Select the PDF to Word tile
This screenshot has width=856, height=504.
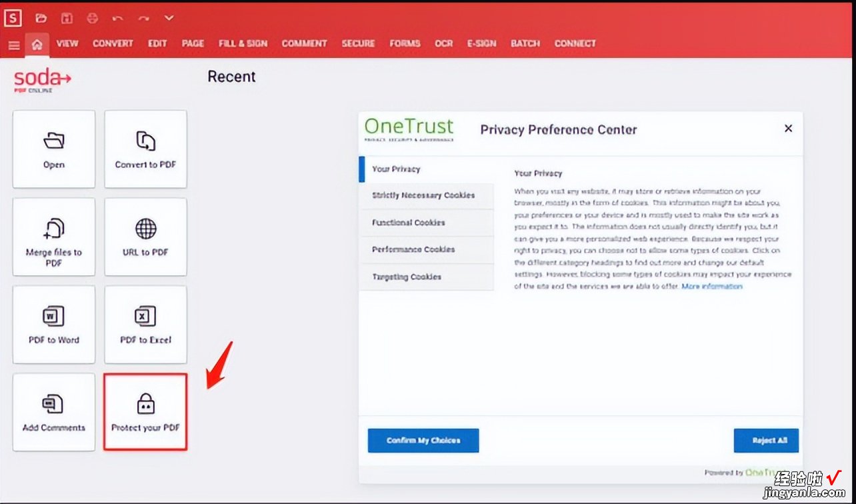coord(54,325)
